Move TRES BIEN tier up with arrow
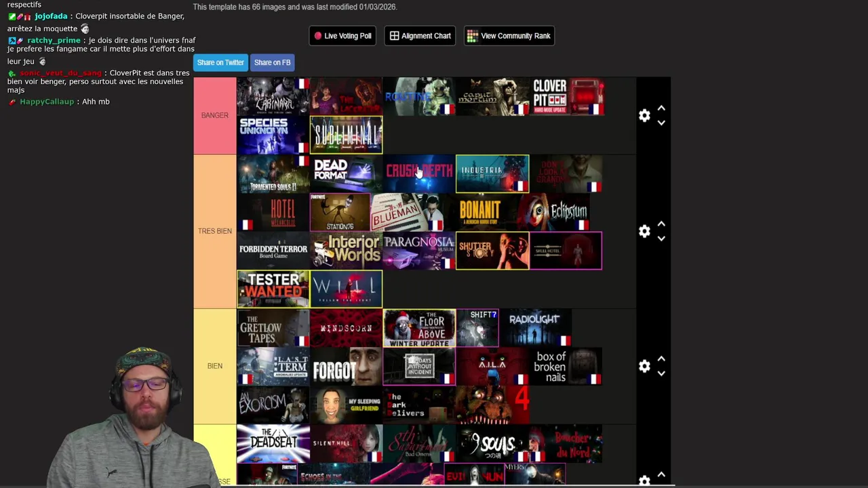This screenshot has width=868, height=488. (661, 224)
